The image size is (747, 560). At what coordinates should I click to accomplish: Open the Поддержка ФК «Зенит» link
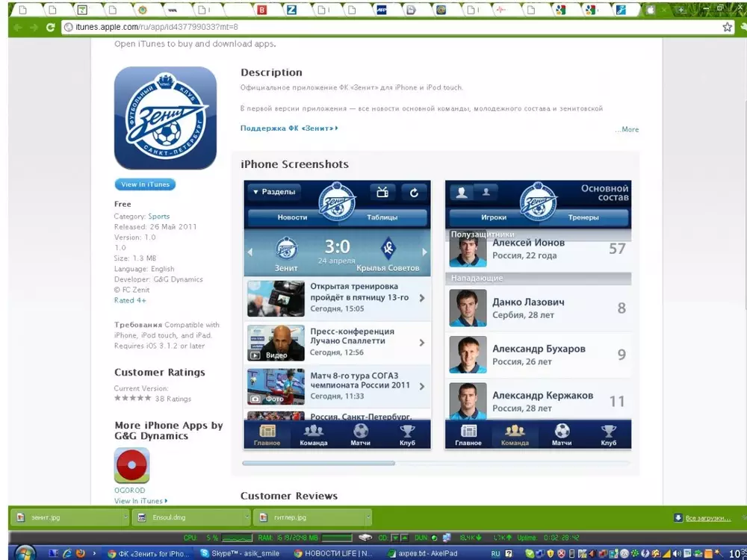288,128
